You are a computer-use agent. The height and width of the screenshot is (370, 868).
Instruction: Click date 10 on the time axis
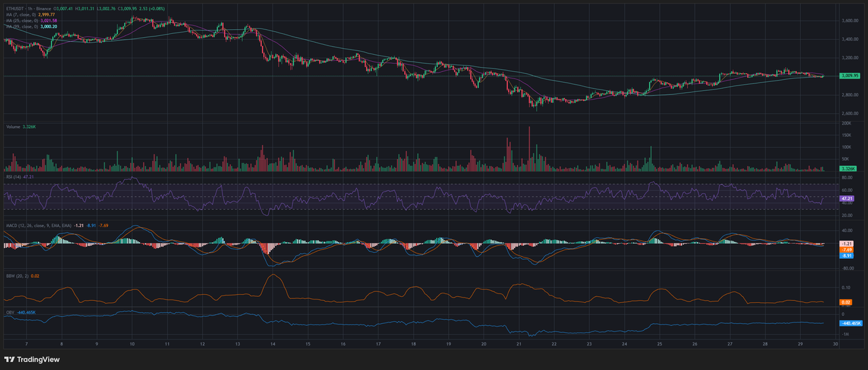[132, 344]
